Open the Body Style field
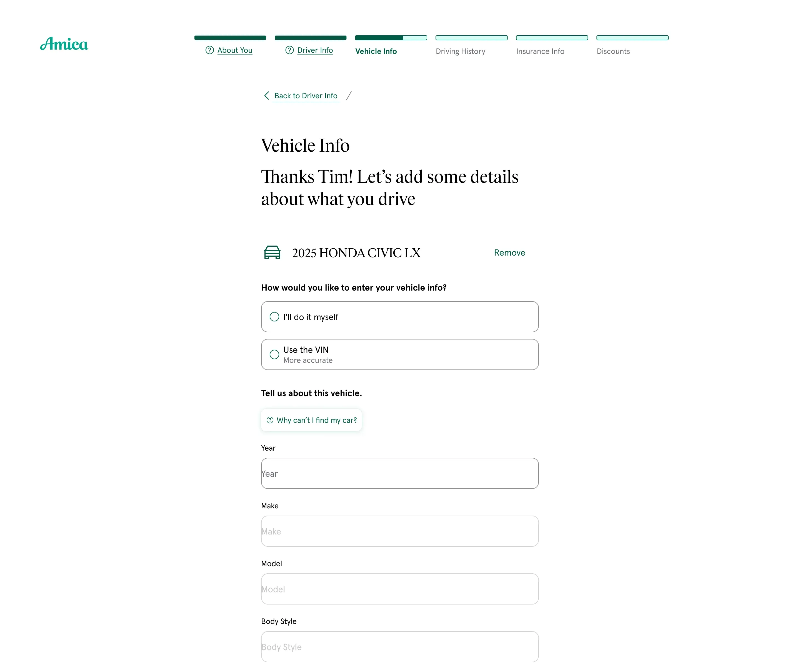Image resolution: width=800 pixels, height=672 pixels. 400,647
